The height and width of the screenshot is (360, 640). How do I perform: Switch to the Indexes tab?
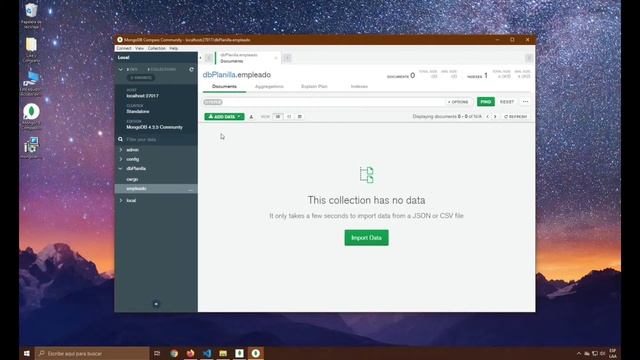pos(359,87)
